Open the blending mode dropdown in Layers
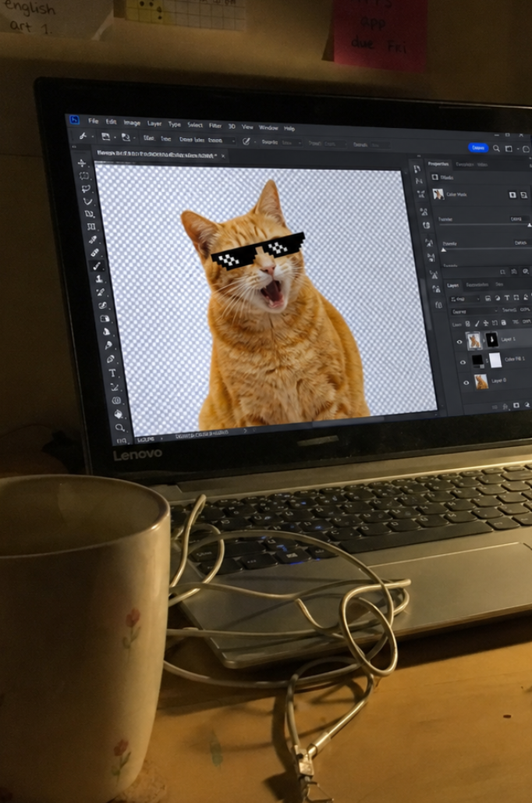This screenshot has width=532, height=803. (474, 311)
